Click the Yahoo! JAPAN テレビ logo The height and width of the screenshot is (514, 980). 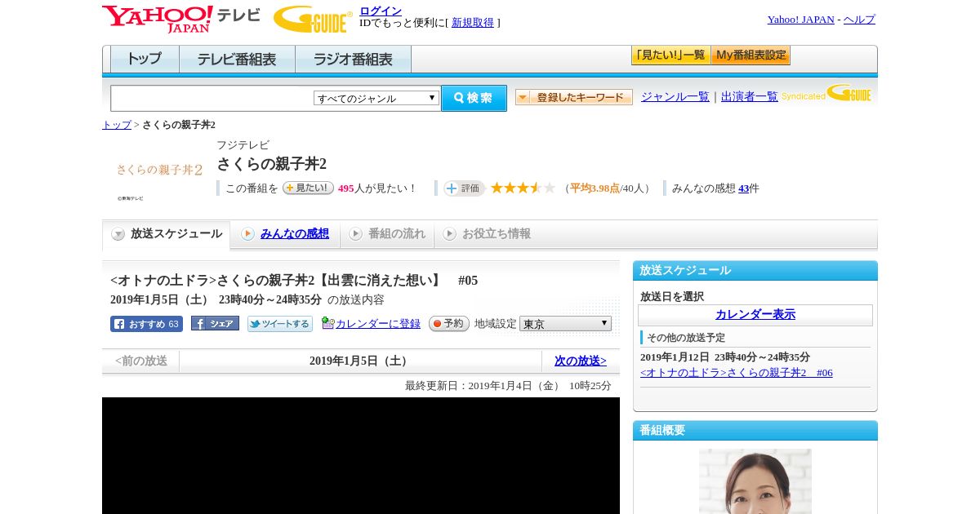(x=181, y=19)
